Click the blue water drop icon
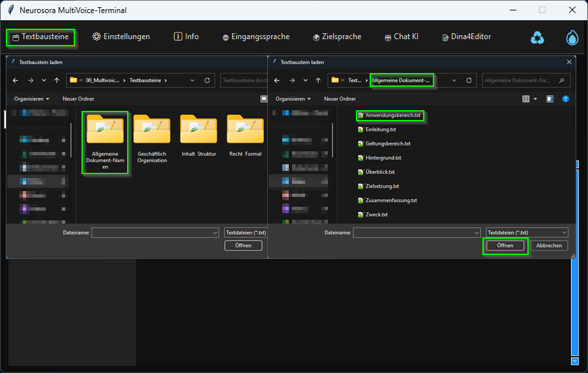588x373 pixels. coord(572,38)
